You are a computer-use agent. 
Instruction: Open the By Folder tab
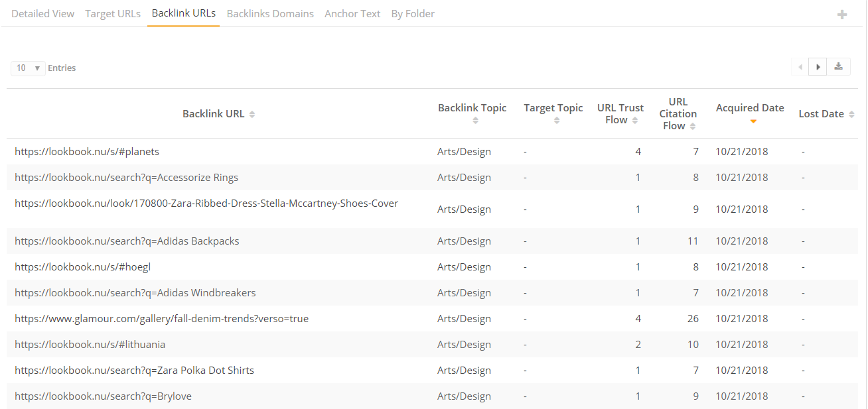[413, 13]
